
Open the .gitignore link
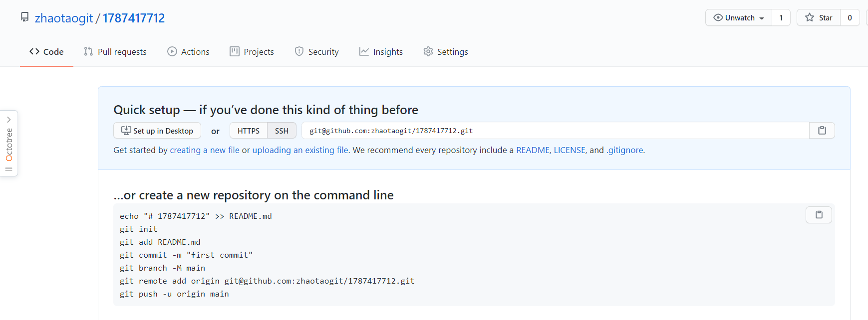coord(624,150)
